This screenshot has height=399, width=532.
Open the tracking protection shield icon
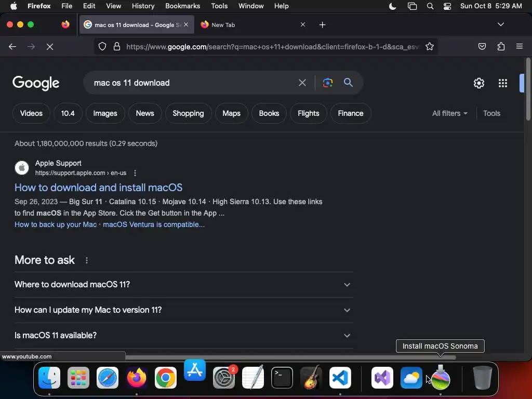click(102, 46)
